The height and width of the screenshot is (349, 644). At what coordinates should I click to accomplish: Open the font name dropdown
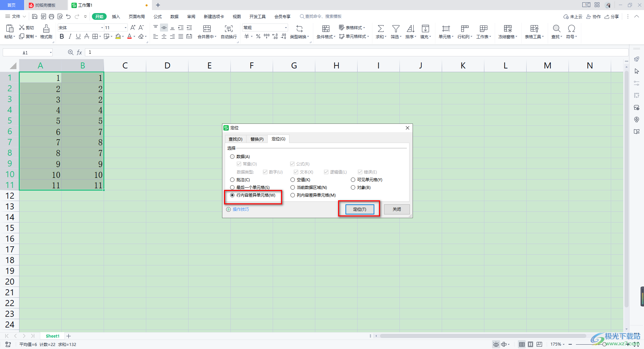[102, 28]
